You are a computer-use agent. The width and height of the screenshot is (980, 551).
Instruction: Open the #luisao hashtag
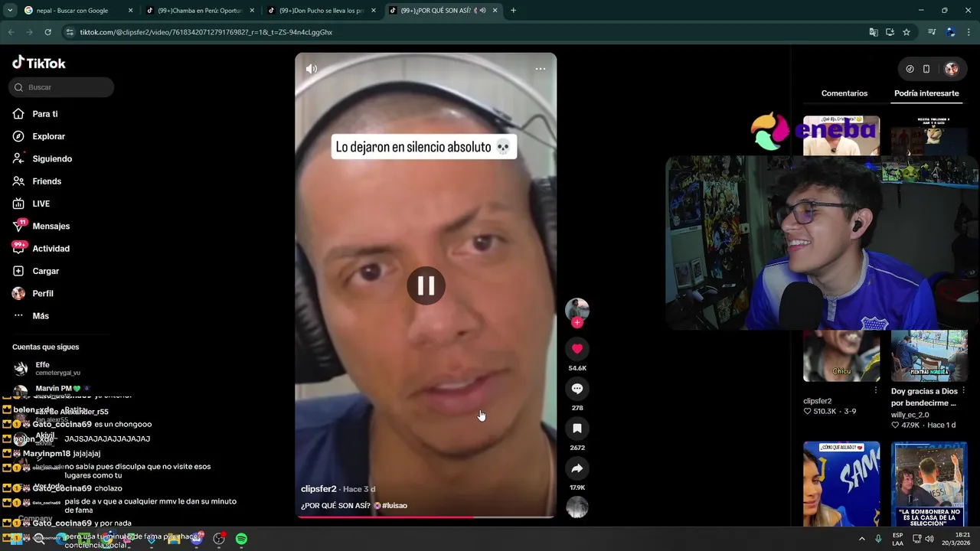(394, 506)
